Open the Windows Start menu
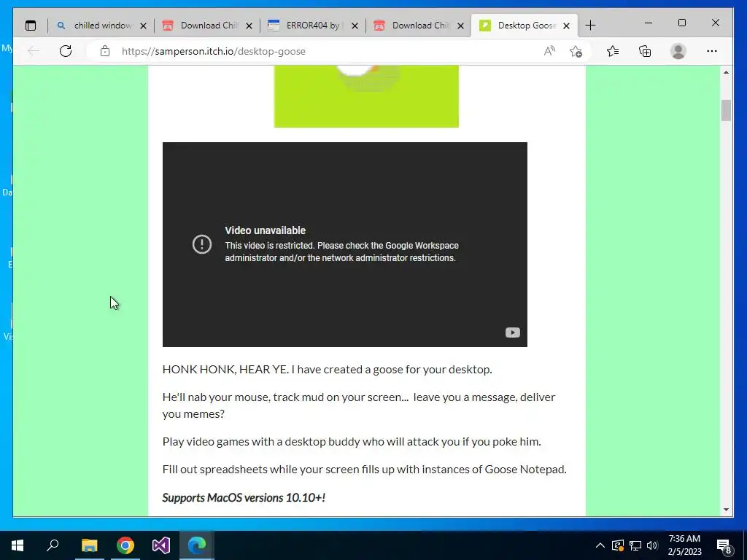This screenshot has height=560, width=747. coord(18,545)
